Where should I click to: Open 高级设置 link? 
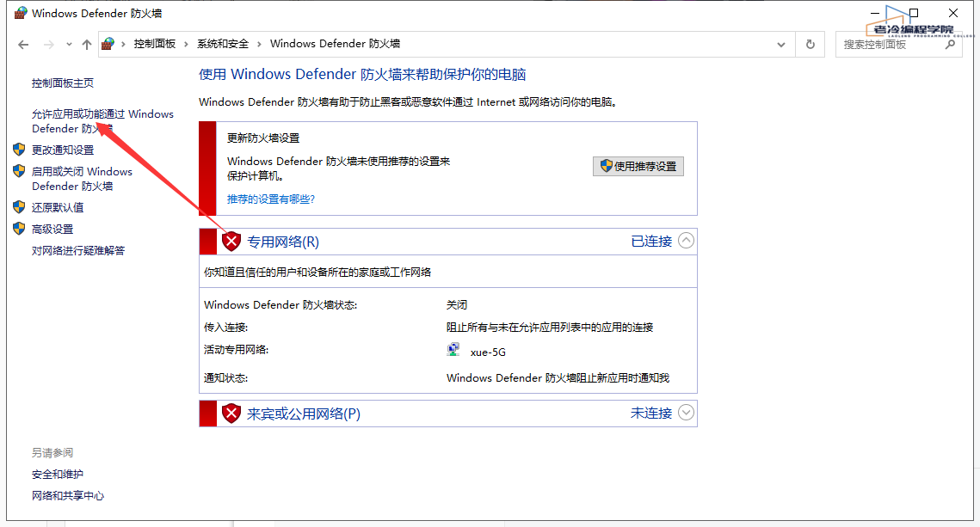click(x=52, y=230)
